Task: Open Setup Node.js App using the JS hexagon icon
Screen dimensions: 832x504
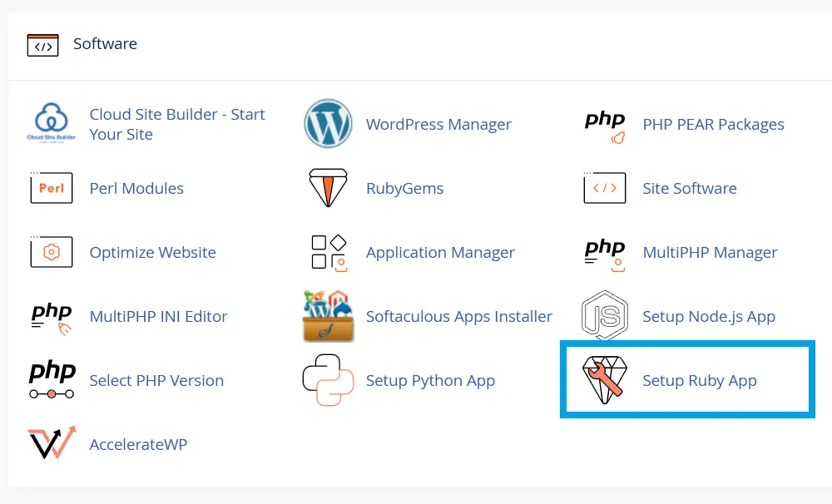Action: [x=604, y=316]
